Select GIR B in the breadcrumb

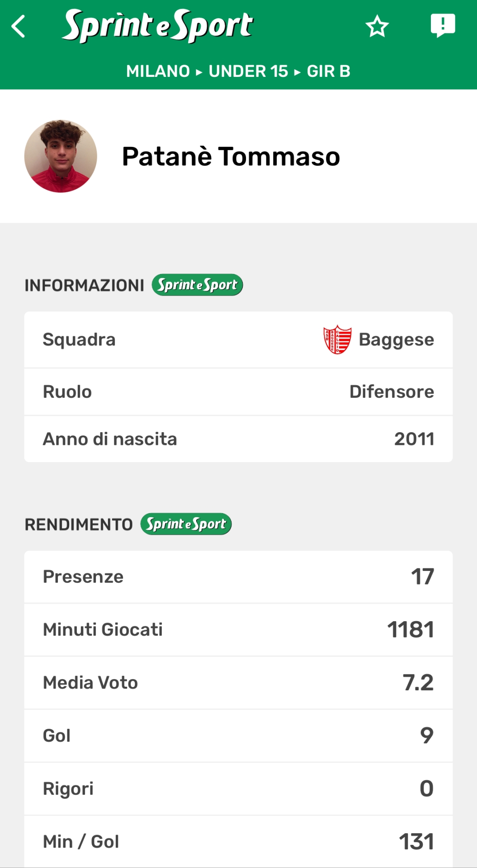coord(328,71)
